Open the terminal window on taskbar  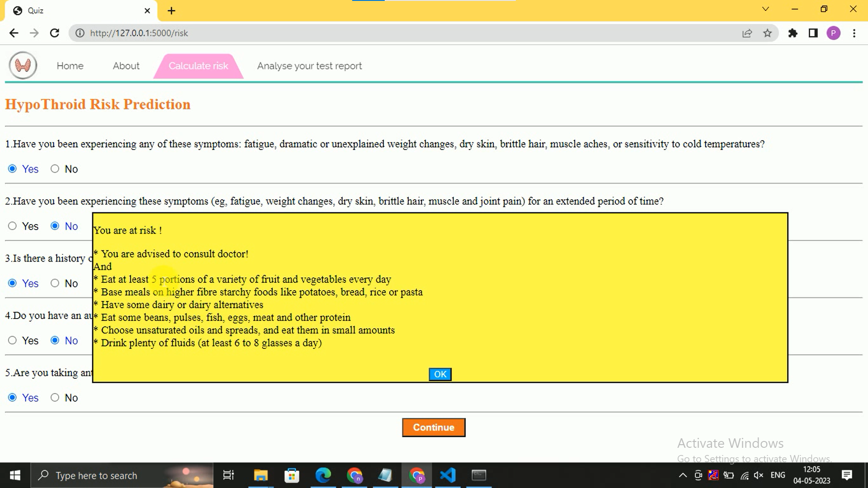479,475
